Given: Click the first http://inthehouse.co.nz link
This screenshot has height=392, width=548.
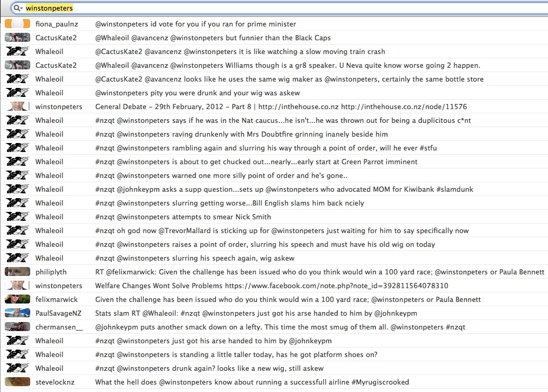Looking at the screenshot, I should click(x=299, y=106).
